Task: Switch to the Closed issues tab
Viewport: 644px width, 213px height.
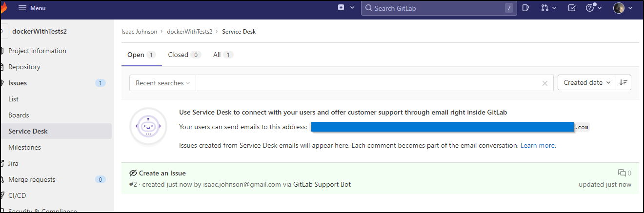Action: 184,55
